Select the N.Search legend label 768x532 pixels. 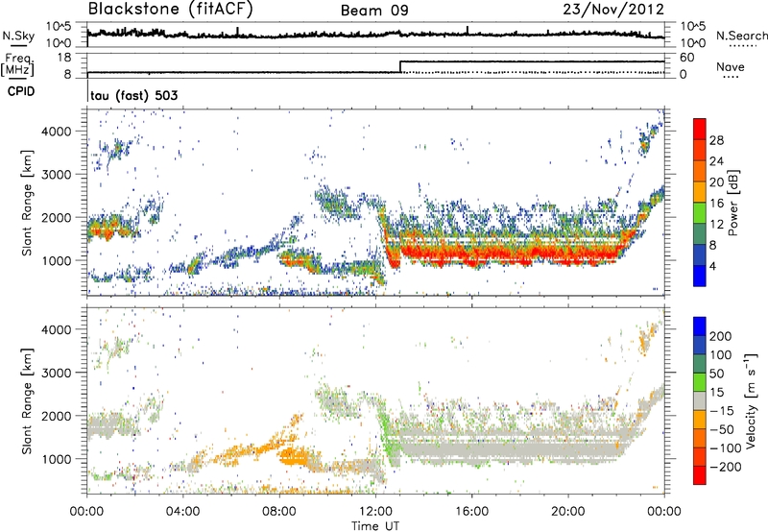click(742, 36)
